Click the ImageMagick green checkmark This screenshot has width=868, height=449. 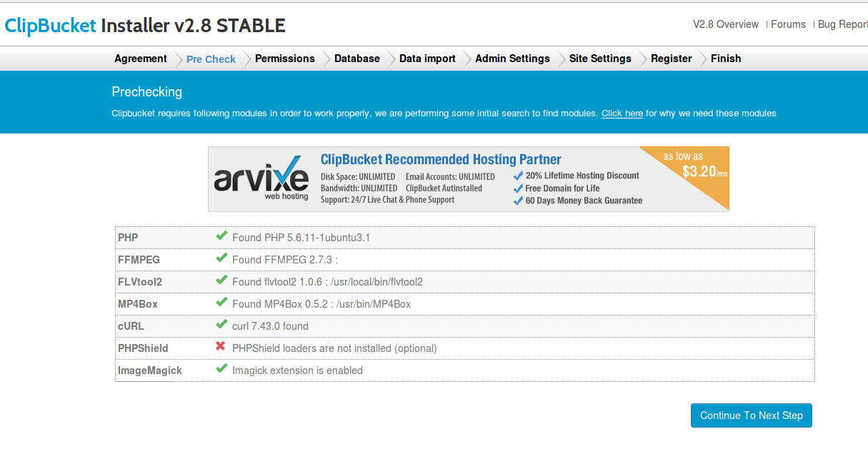click(221, 368)
